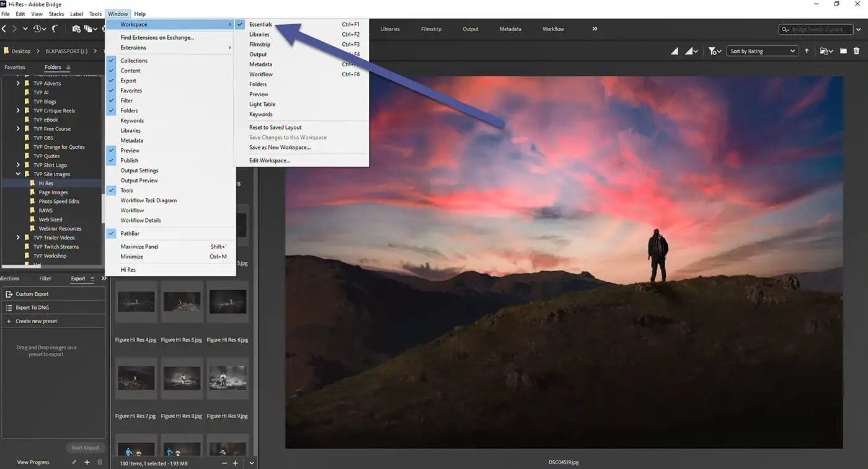868x469 pixels.
Task: Collapse the TVP Site Images folder
Action: point(17,174)
